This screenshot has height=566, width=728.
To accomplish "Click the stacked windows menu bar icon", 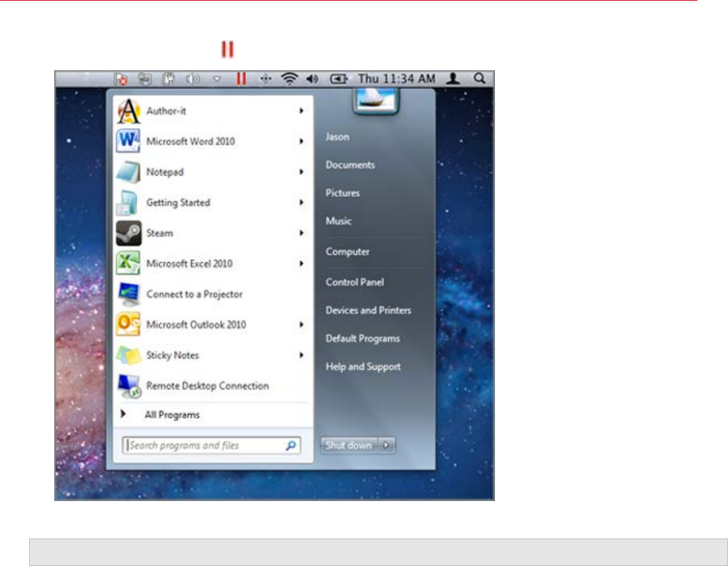I will coord(145,79).
